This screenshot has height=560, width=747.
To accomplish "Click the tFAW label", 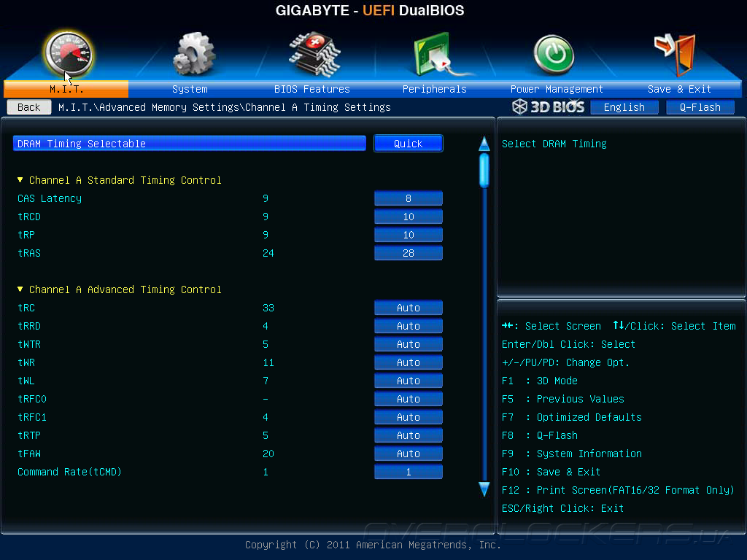I will tap(29, 454).
